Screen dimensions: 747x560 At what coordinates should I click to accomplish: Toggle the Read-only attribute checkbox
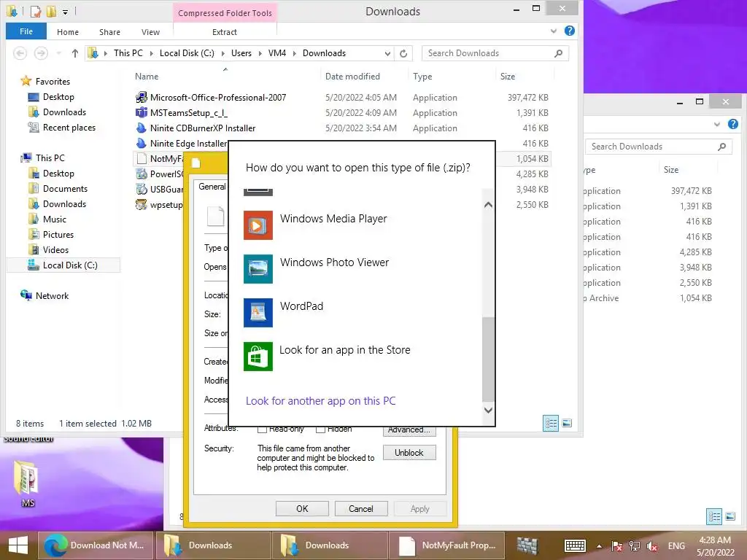point(262,429)
